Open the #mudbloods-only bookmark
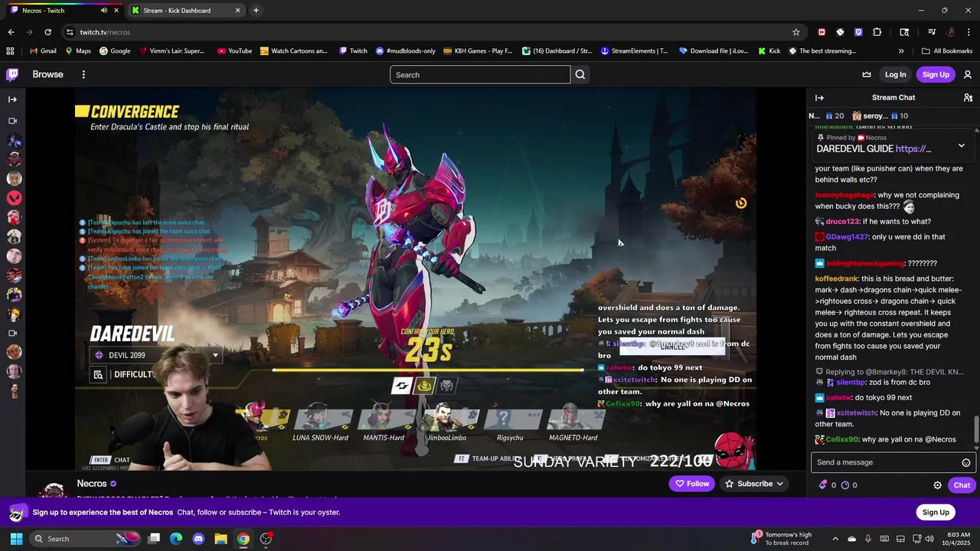 coord(406,51)
